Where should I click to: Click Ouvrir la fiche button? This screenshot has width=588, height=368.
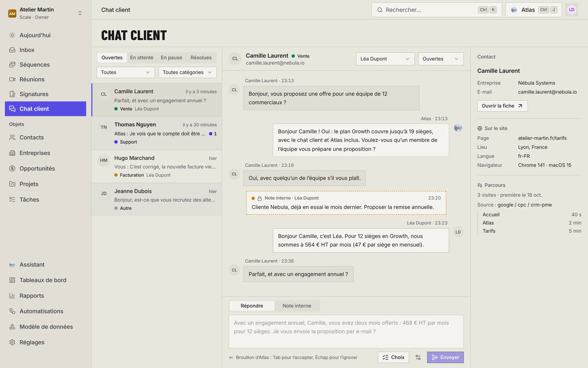tap(502, 106)
